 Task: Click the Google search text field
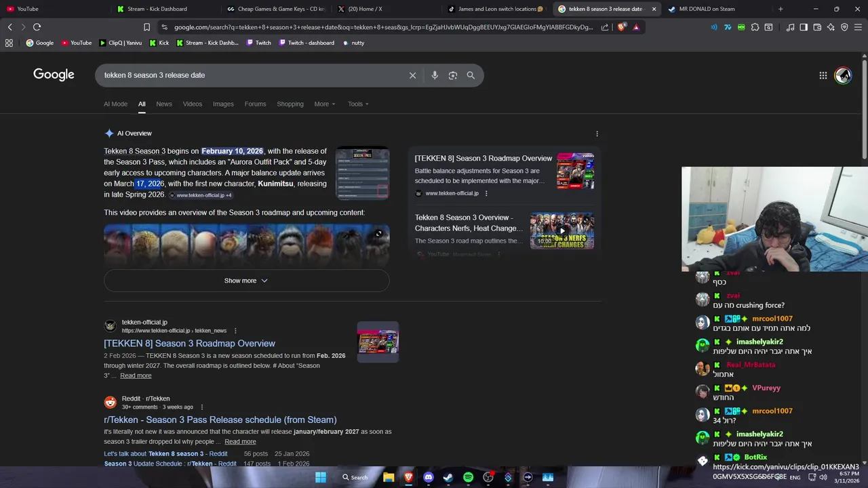(x=254, y=75)
